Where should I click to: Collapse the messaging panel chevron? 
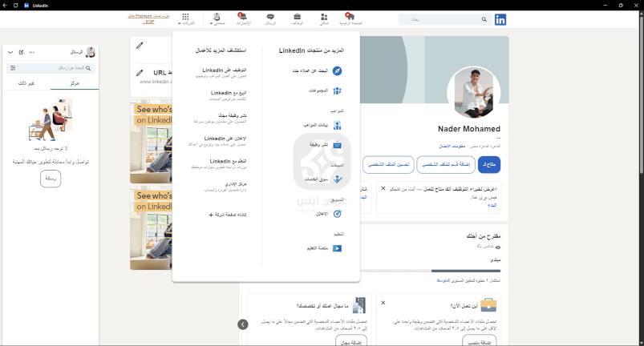pos(10,52)
